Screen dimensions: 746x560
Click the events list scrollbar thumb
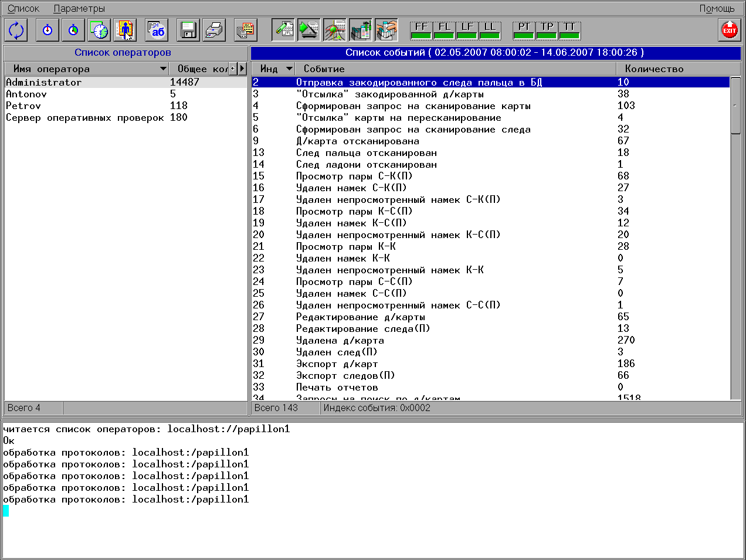coord(735,106)
